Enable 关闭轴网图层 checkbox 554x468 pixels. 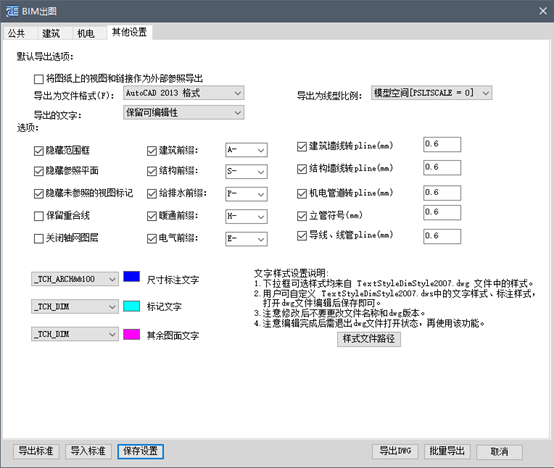coord(39,238)
